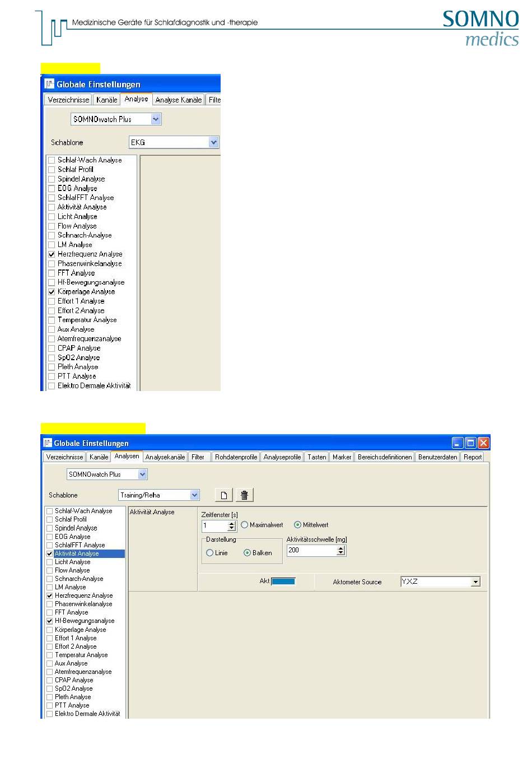Open the Schablone dropdown showing EKG
This screenshot has height=777, width=532.
pos(213,142)
